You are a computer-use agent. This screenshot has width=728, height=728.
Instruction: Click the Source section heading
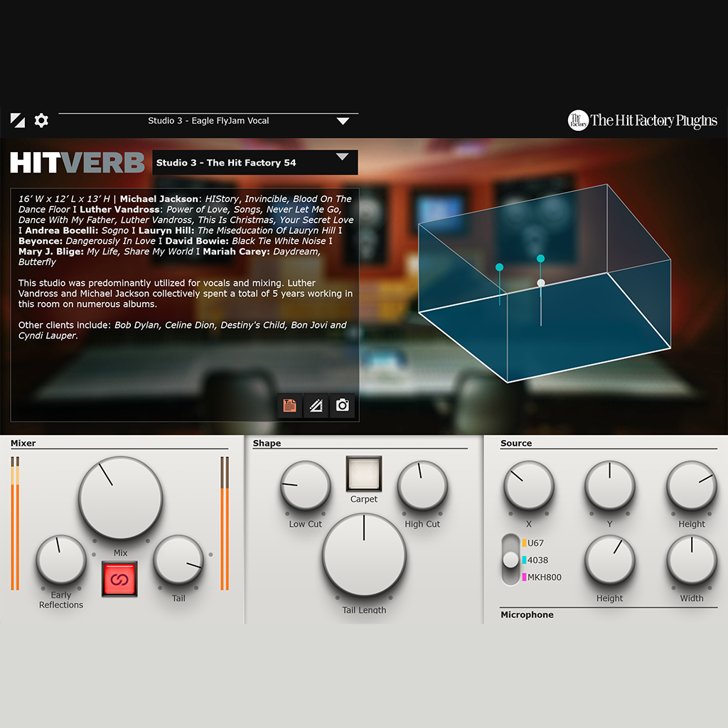coord(516,443)
